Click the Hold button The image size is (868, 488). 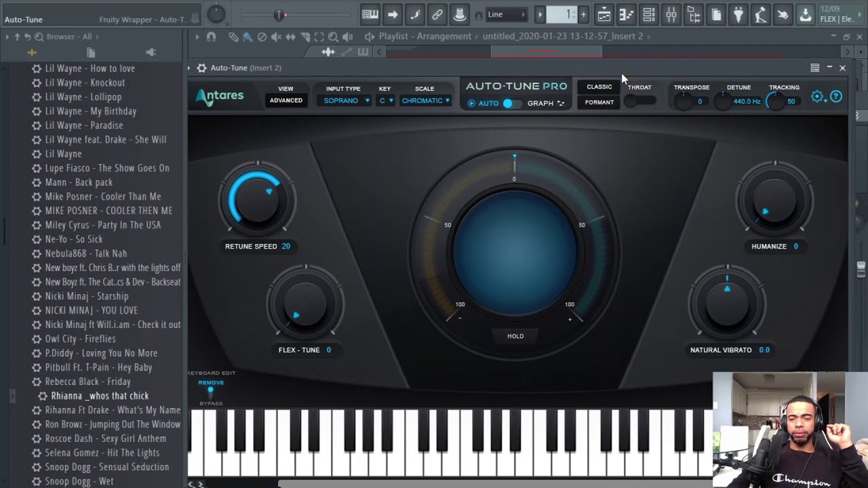pyautogui.click(x=515, y=336)
